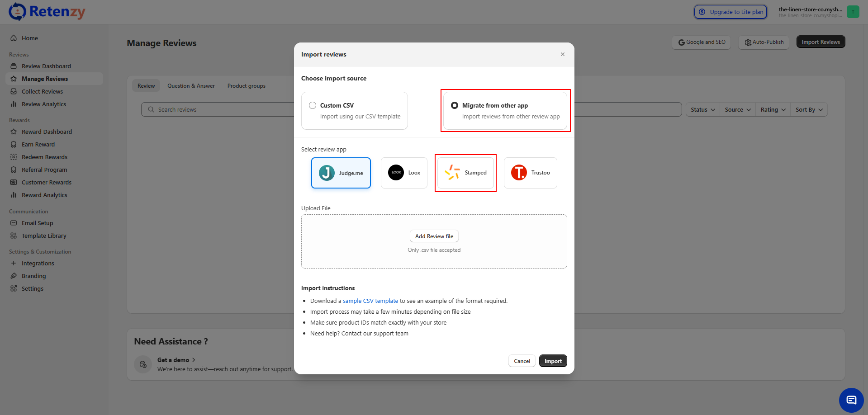Open the Rating filter dropdown
The height and width of the screenshot is (415, 868).
coord(773,109)
